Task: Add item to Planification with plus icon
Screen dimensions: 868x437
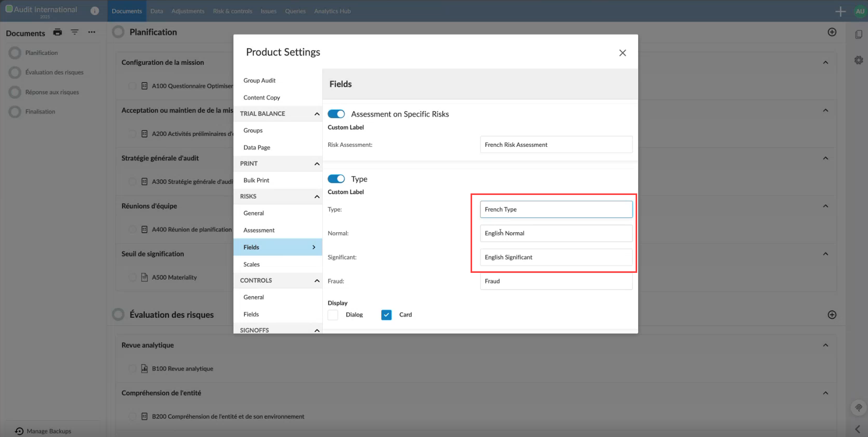Action: (832, 32)
